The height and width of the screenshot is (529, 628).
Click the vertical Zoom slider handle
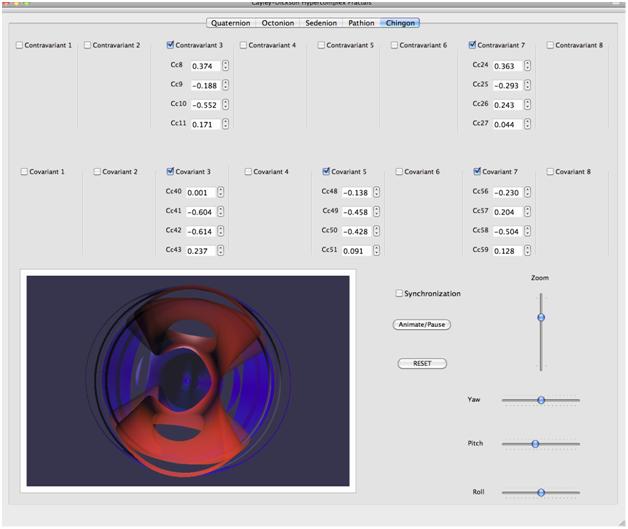point(541,317)
